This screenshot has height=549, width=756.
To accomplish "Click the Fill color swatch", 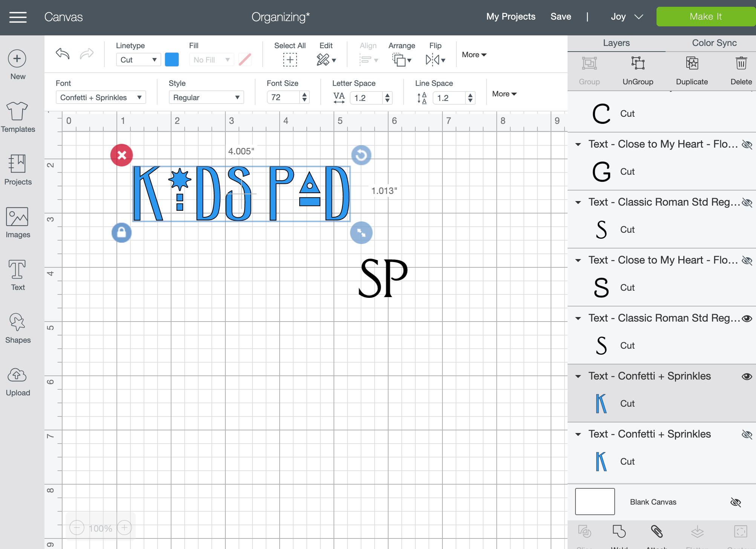I will point(245,59).
